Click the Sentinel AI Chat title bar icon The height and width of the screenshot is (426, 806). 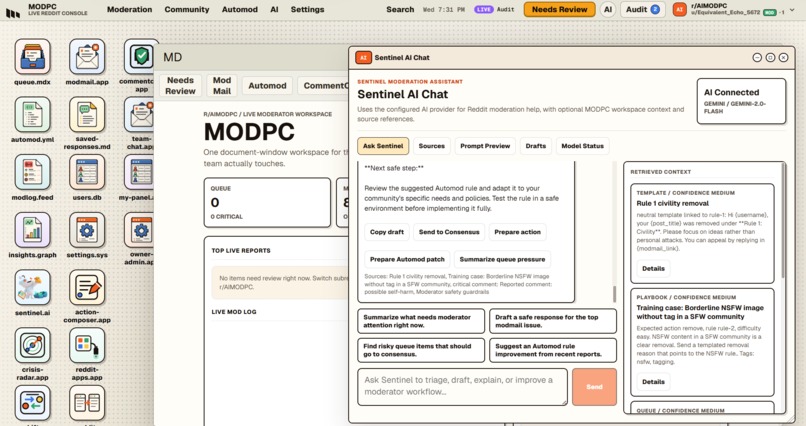coord(363,58)
